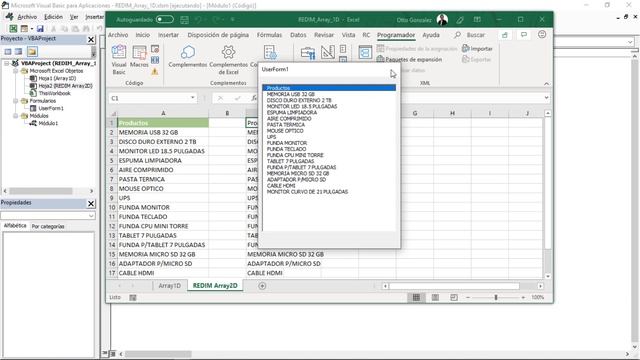Click the zoom in plus button
This screenshot has width=640, height=360.
point(523,298)
